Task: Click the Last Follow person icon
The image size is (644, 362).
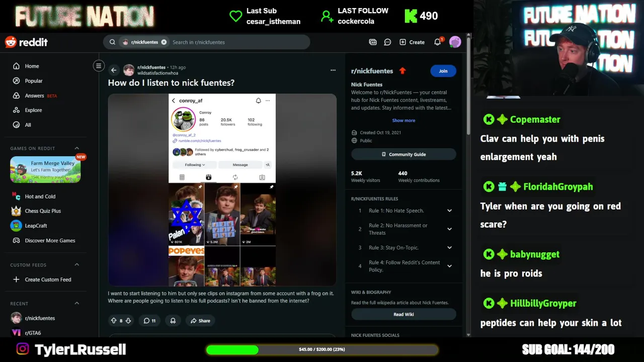Action: pos(327,17)
